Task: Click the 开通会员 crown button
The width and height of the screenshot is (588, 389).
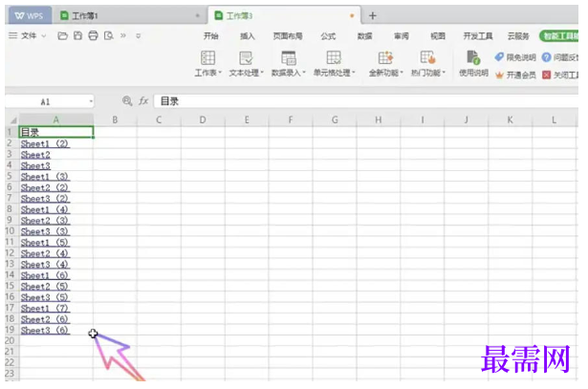Action: point(515,75)
